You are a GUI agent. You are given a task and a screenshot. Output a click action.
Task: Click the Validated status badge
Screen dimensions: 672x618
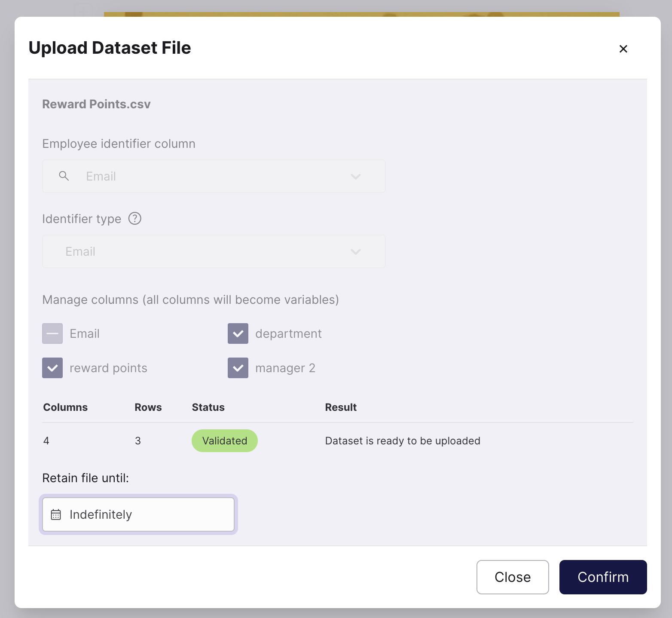[225, 441]
